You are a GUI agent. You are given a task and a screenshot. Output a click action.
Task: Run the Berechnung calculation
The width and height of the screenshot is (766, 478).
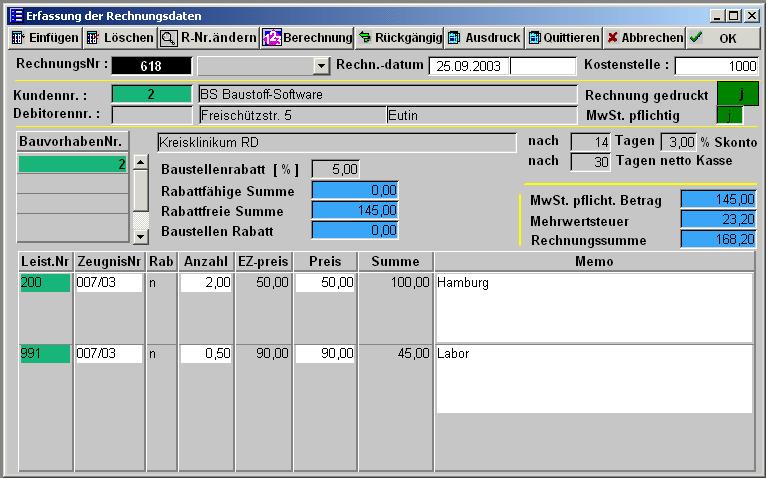307,38
